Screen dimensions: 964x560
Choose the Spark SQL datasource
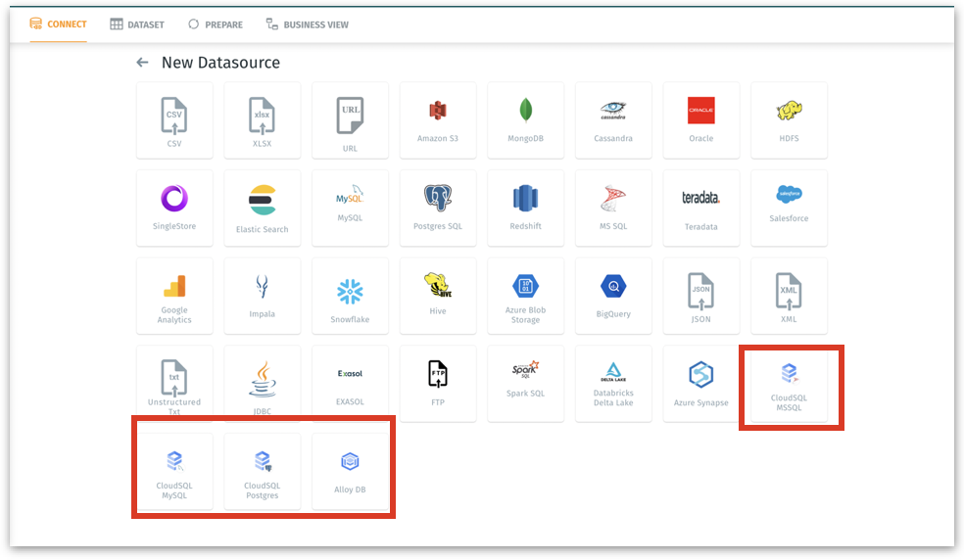pyautogui.click(x=526, y=384)
